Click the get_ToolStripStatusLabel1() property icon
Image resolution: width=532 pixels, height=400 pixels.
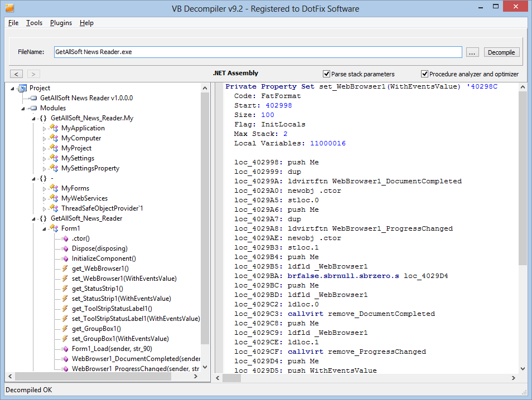tap(65, 309)
